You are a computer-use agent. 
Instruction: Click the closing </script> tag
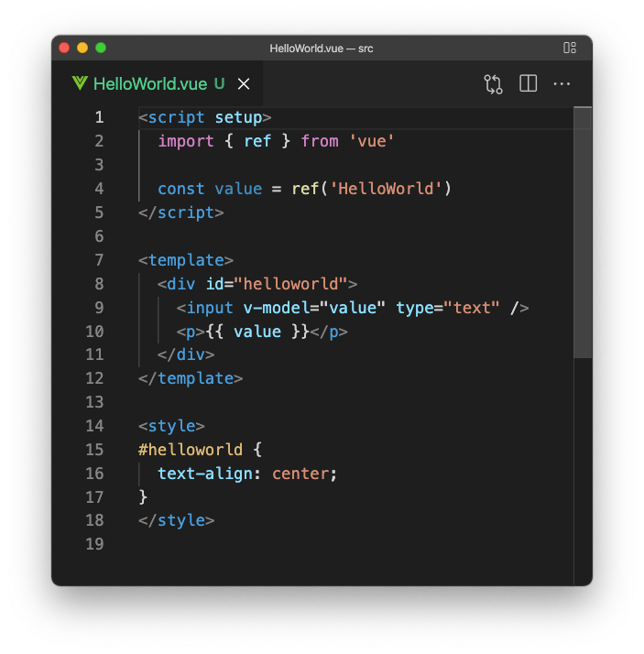click(181, 213)
